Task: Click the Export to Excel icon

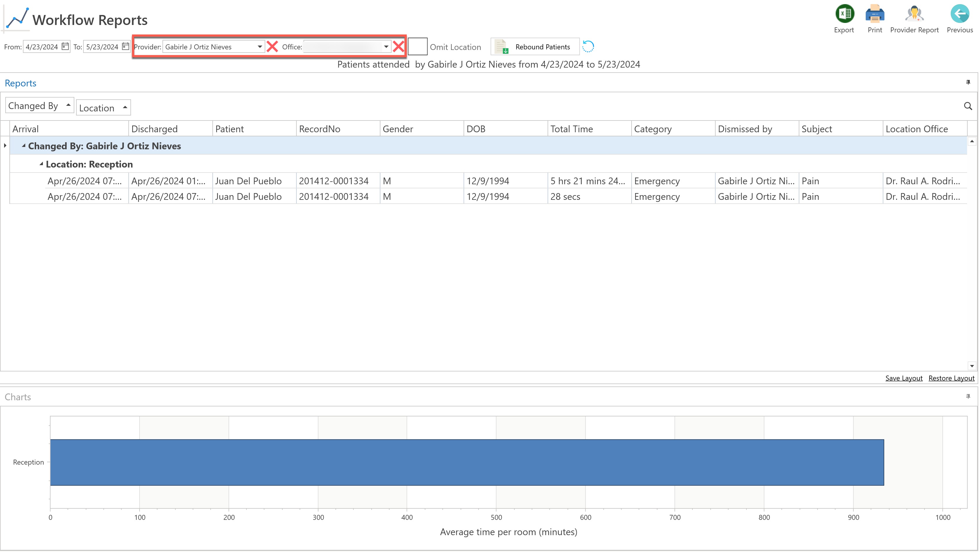Action: click(x=844, y=14)
